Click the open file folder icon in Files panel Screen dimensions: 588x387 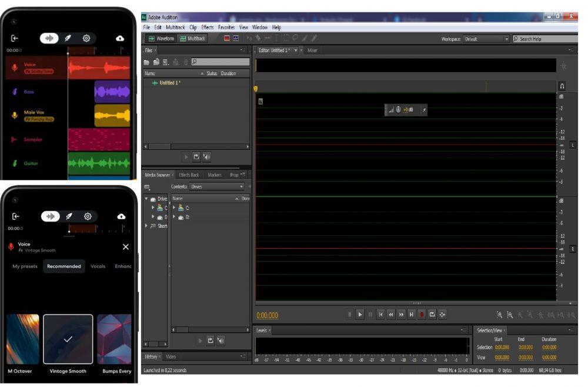click(146, 62)
